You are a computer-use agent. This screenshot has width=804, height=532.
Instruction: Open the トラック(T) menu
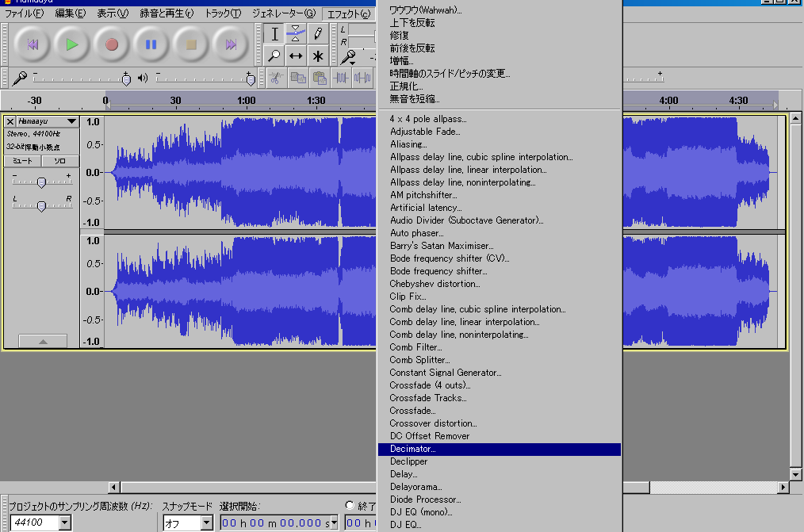click(x=223, y=13)
